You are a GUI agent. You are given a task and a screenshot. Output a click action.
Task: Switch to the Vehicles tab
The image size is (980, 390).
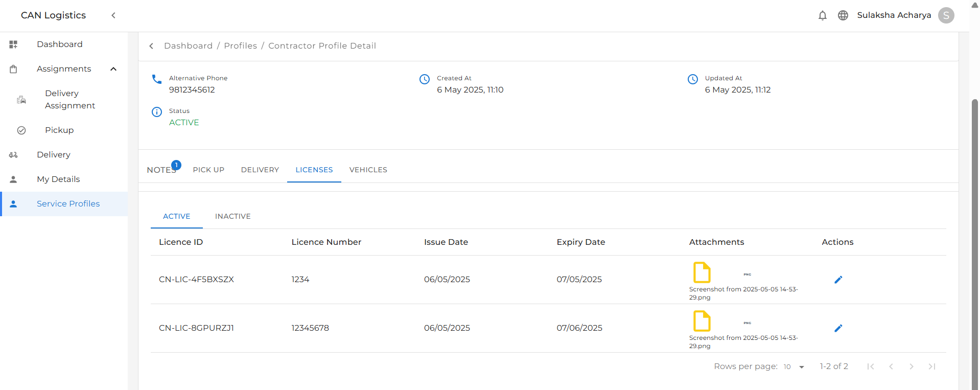[x=368, y=170]
